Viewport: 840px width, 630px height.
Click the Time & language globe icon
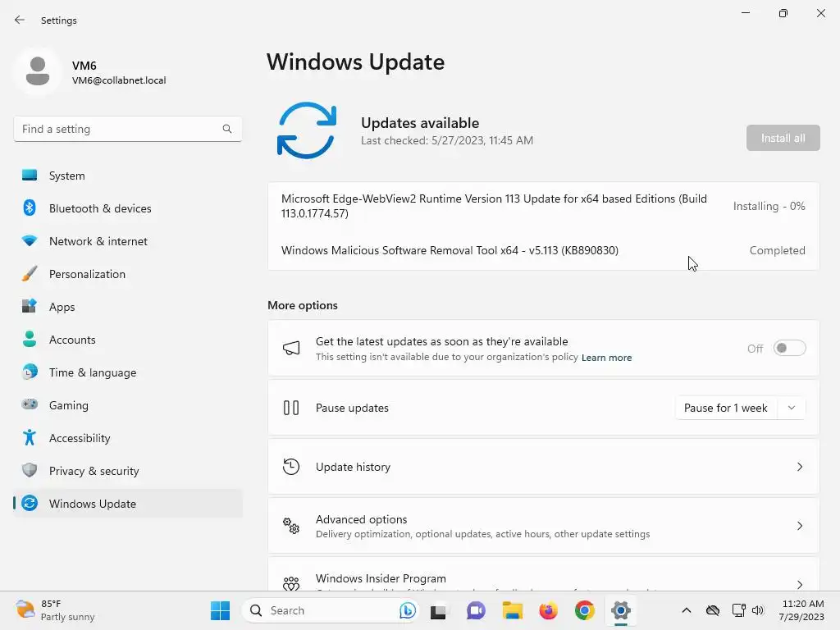(30, 372)
